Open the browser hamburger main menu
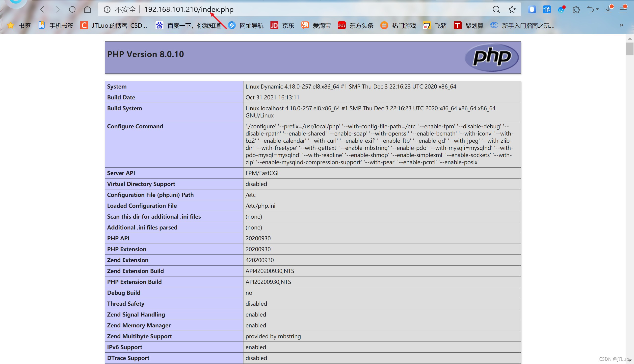The width and height of the screenshot is (634, 364). coord(623,9)
